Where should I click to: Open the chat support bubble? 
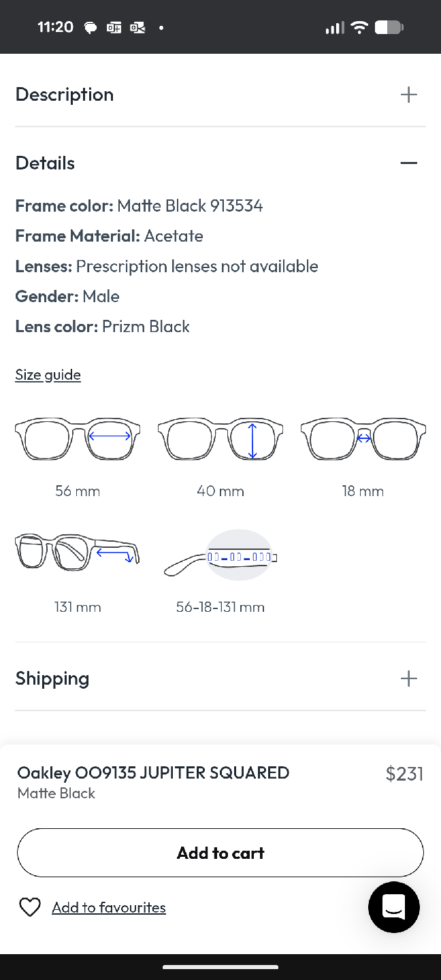tap(394, 907)
